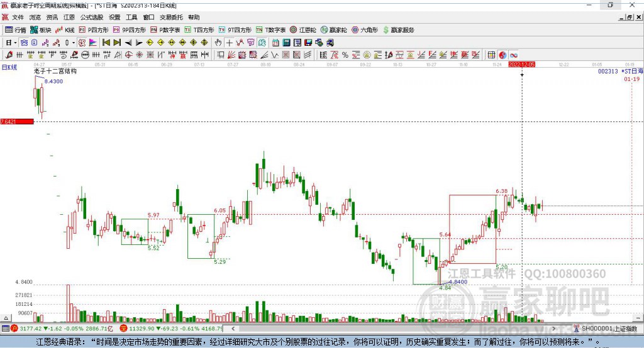The height and width of the screenshot is (348, 644).
Task: Switch to the K线 candlestick chart
Action: [x=65, y=30]
